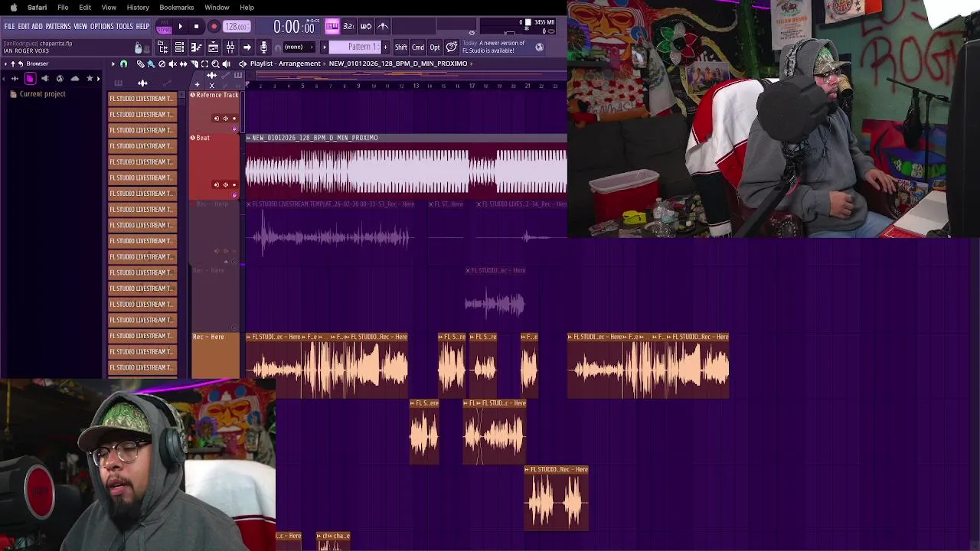This screenshot has height=551, width=980.
Task: Toggle audio clips filter in picker panel
Action: coord(142,83)
